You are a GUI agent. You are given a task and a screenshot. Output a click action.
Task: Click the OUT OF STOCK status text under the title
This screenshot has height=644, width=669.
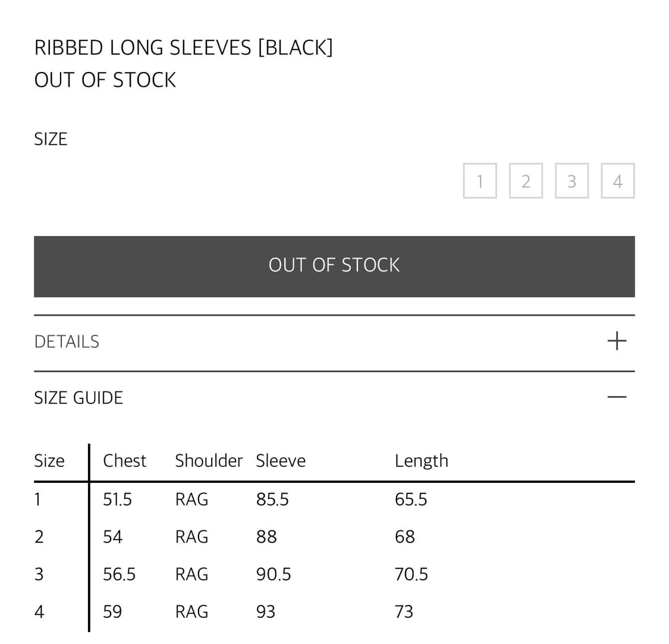[105, 80]
